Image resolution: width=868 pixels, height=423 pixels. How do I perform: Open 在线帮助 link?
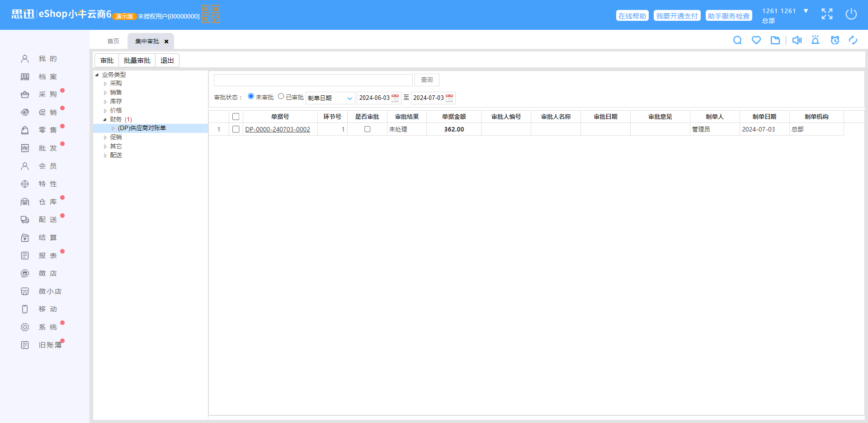click(632, 16)
